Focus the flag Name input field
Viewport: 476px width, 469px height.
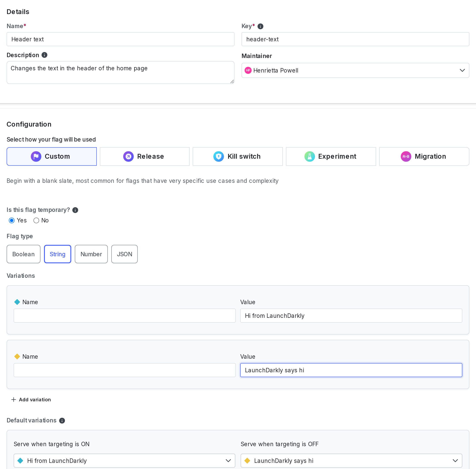[121, 39]
